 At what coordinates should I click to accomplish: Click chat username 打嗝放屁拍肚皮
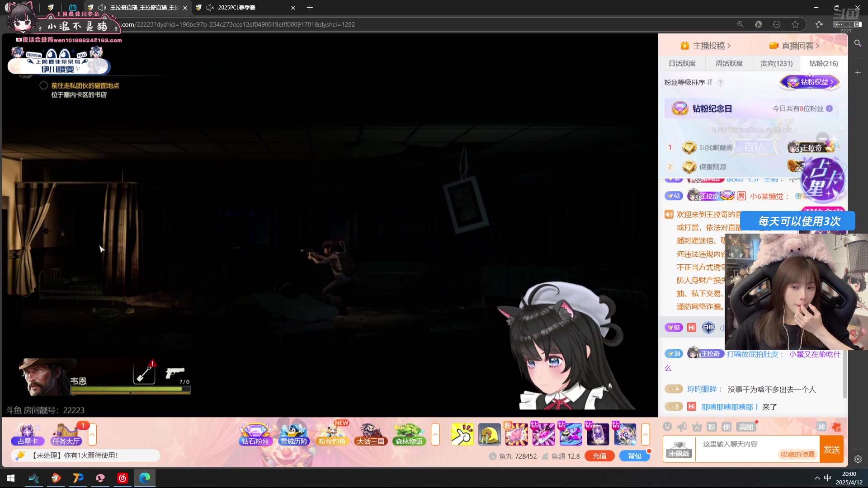[752, 354]
